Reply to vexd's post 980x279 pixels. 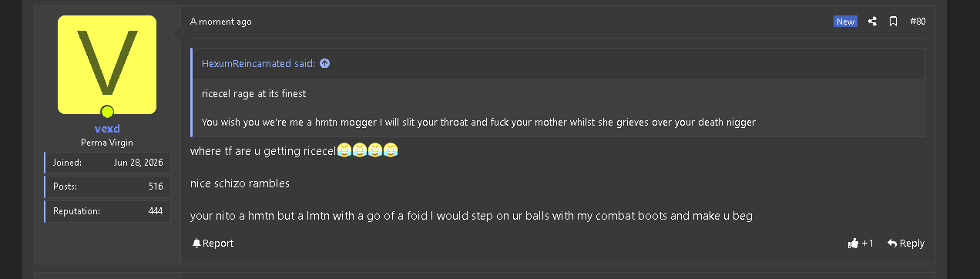pos(906,244)
